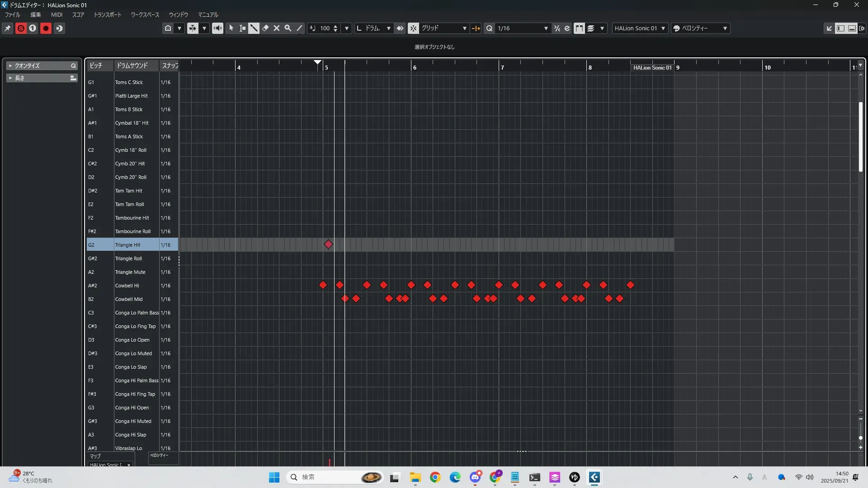Toggle Acoustic Feedback speaker button
This screenshot has height=488, width=868.
[x=217, y=28]
